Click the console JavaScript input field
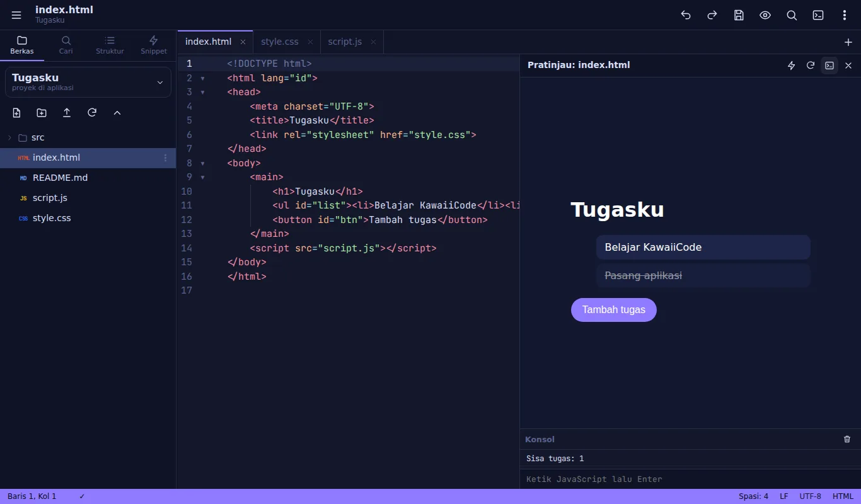Viewport: 861px width, 504px height. coord(690,479)
